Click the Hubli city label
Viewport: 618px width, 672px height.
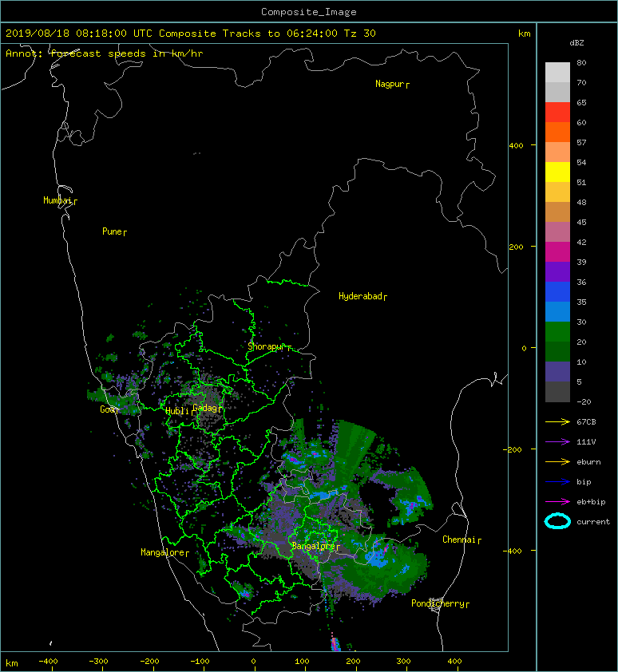coord(177,411)
